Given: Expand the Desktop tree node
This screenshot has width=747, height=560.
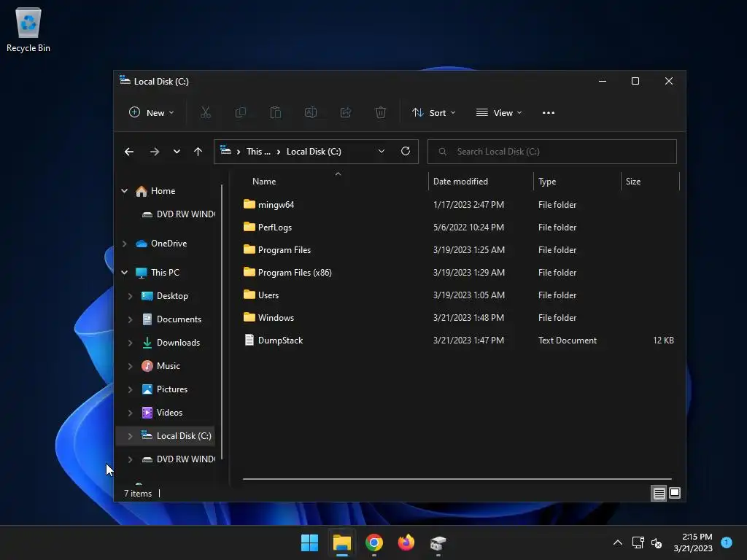Looking at the screenshot, I should (x=130, y=296).
